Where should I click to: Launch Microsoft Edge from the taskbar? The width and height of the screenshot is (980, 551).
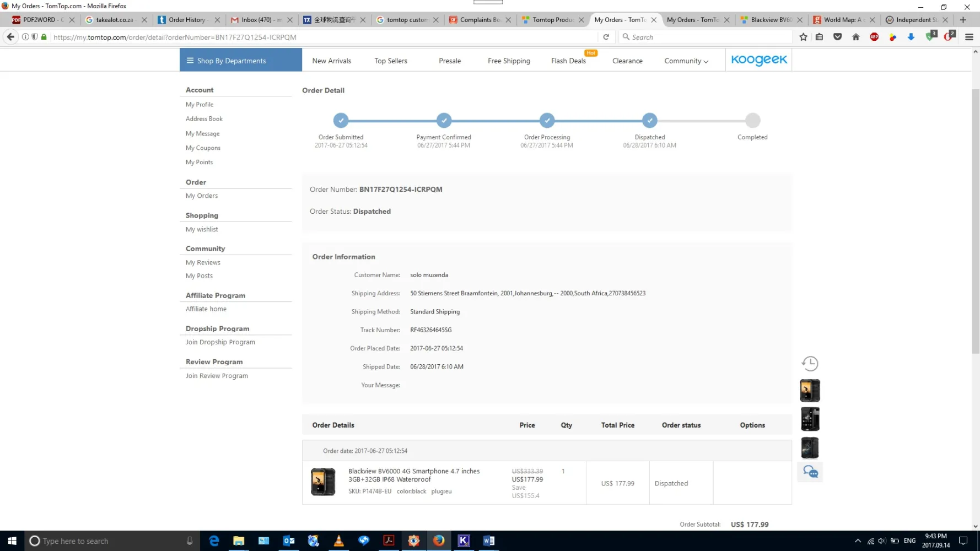tap(214, 541)
